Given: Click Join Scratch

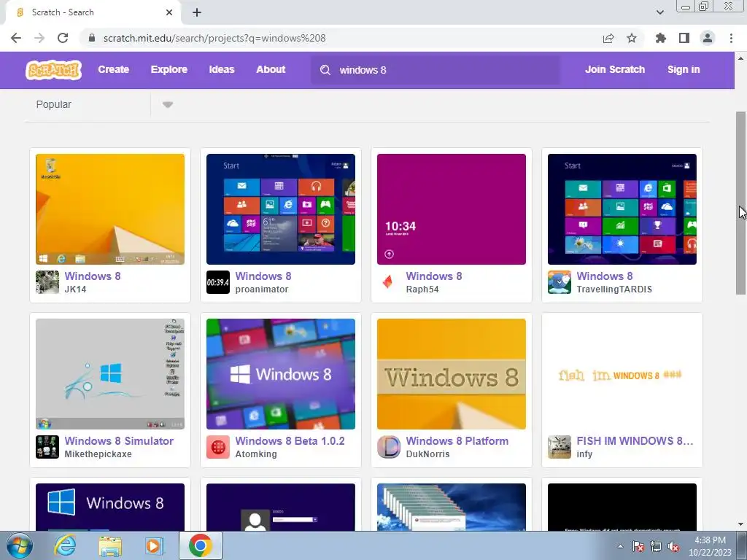Looking at the screenshot, I should [614, 69].
